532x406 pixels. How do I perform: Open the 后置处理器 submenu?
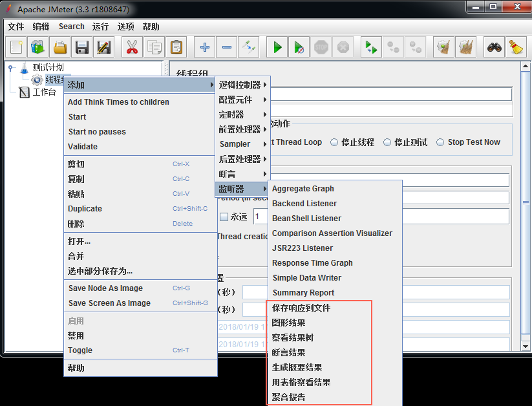tap(242, 159)
